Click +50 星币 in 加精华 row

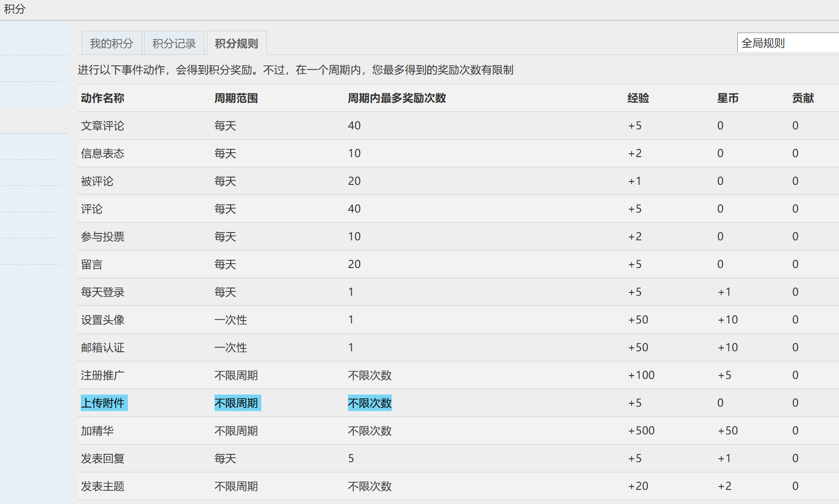pos(728,431)
